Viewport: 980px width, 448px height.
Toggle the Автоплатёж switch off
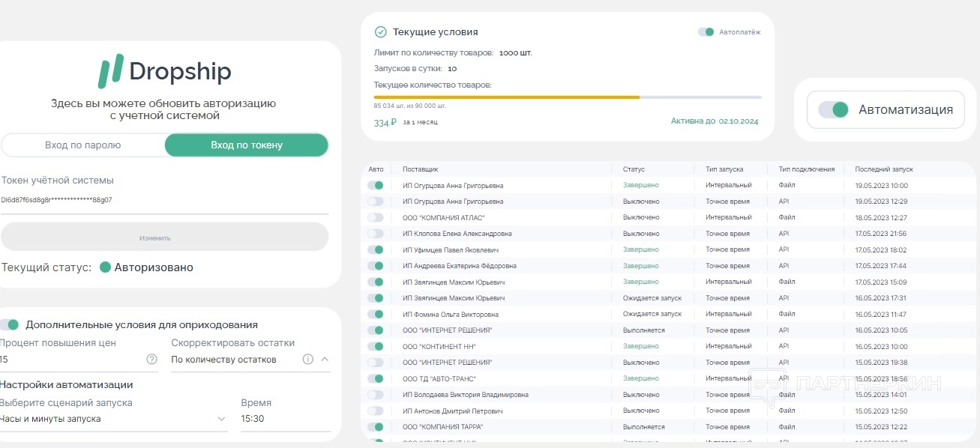point(706,32)
